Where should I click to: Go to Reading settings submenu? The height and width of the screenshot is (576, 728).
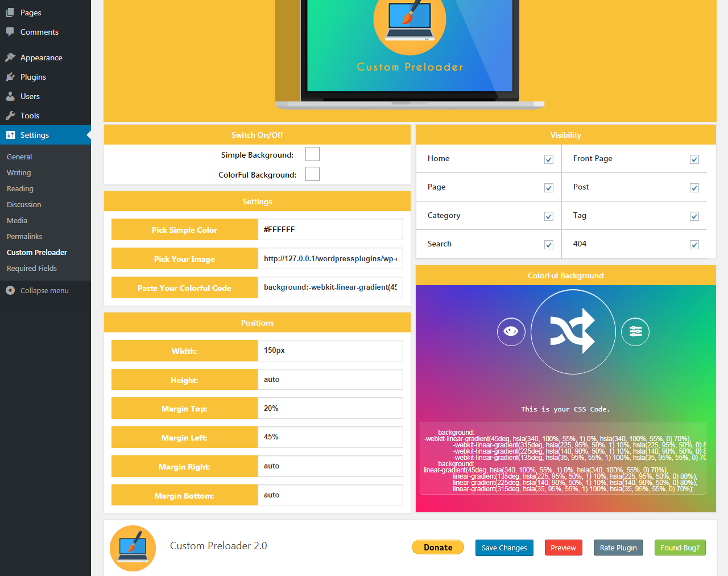(x=20, y=188)
